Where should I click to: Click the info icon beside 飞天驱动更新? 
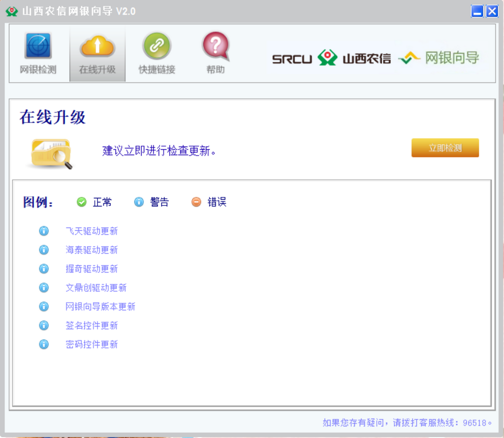[44, 231]
